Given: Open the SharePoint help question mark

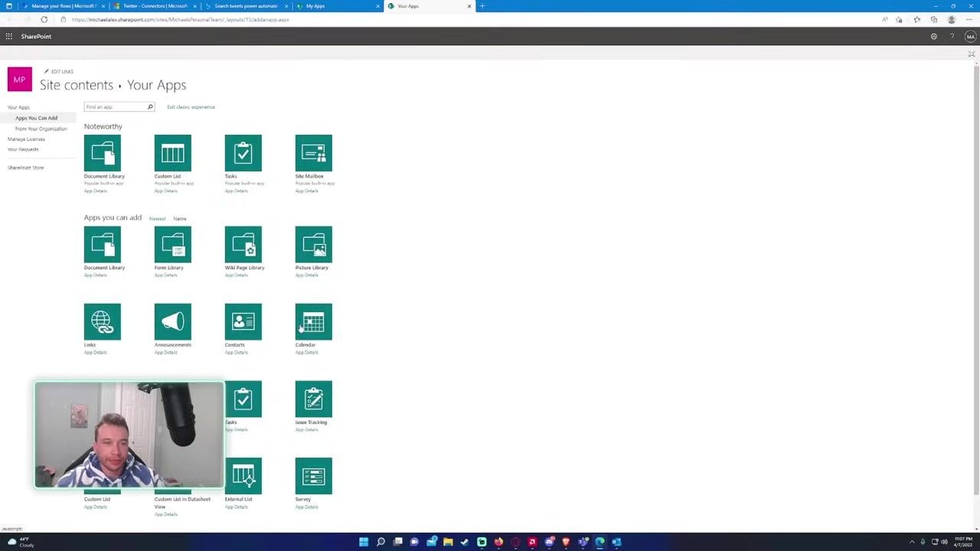Looking at the screenshot, I should pos(952,36).
